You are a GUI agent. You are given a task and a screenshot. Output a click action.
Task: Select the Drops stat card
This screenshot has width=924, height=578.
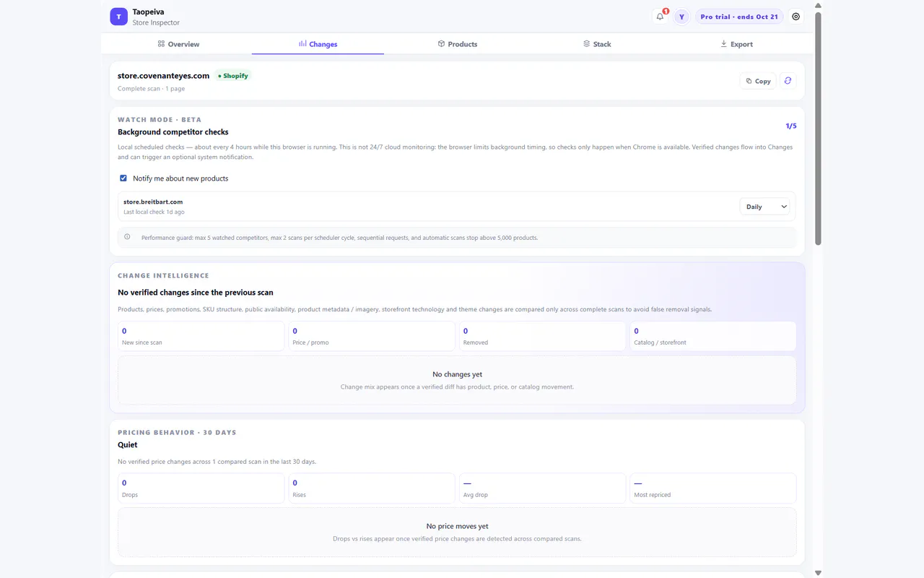201,488
